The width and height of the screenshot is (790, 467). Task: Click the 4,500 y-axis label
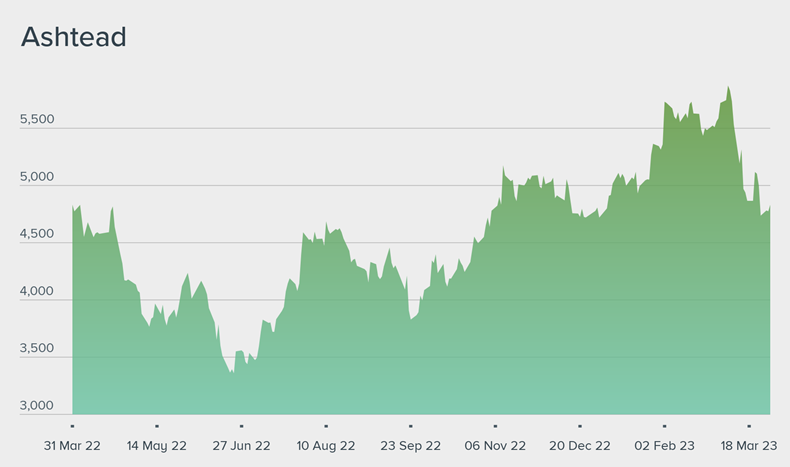point(37,234)
